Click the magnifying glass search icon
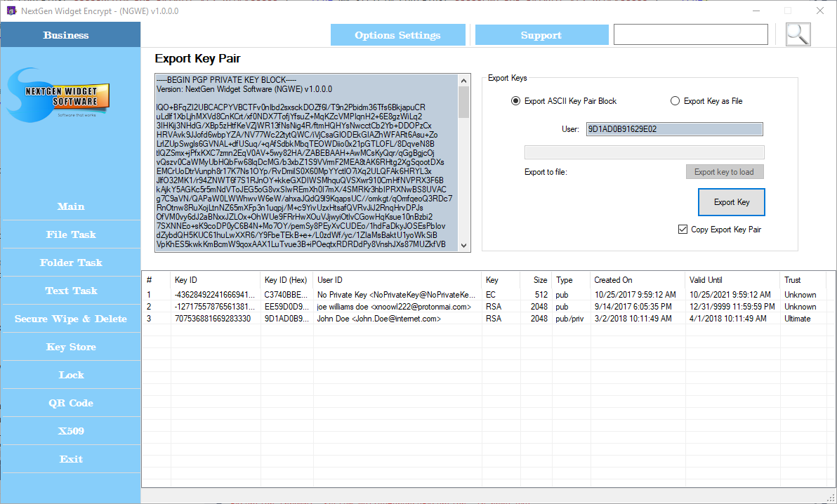This screenshot has width=837, height=504. [x=798, y=34]
